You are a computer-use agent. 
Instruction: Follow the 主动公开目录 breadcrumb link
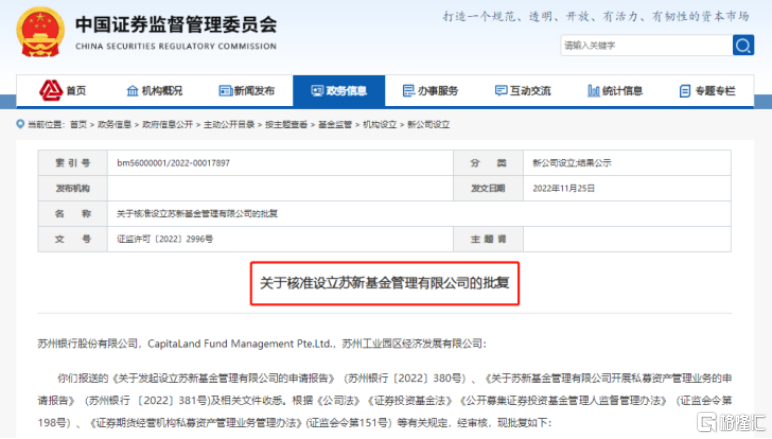229,125
